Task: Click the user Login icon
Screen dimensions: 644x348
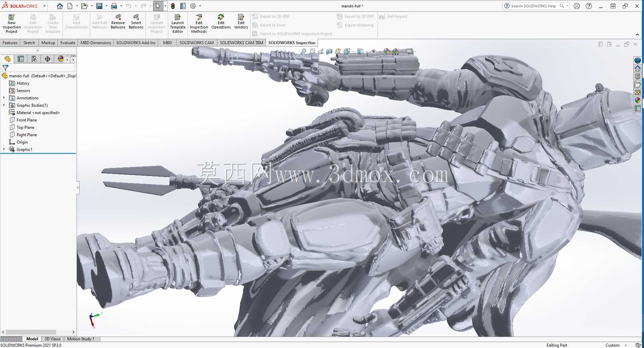Action: [x=577, y=6]
